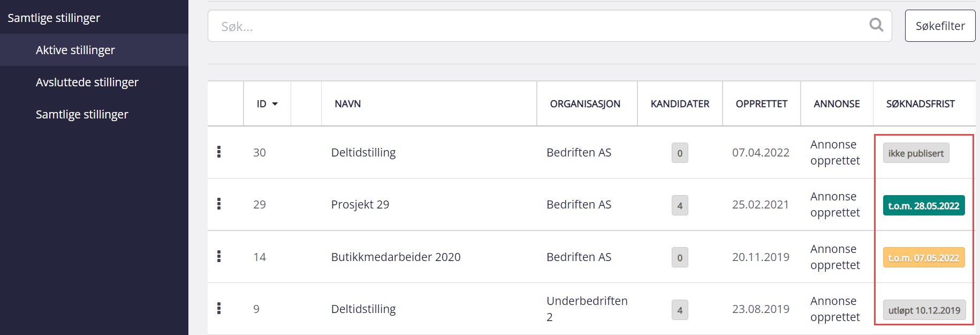Viewport: 980px width, 335px height.
Task: Open the Prosjekt 29 position
Action: (x=360, y=204)
